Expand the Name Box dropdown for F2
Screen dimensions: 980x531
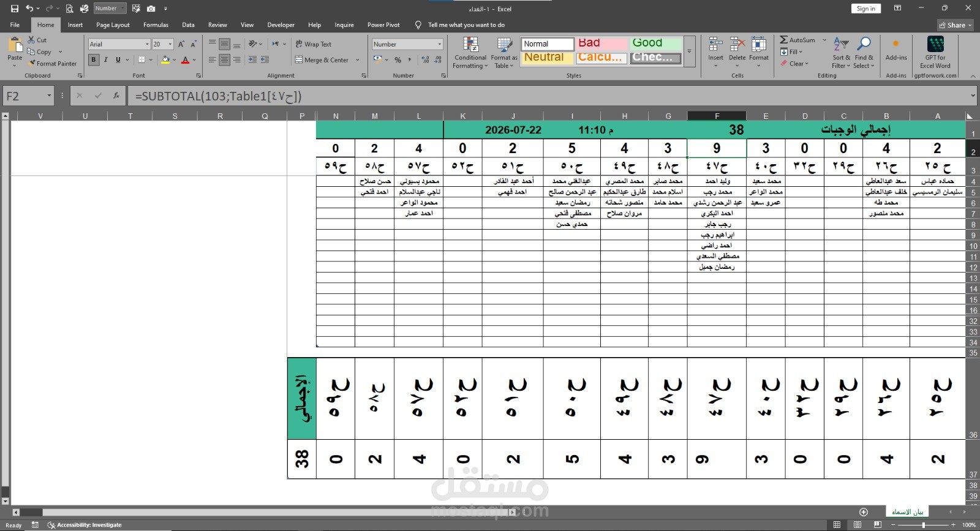[x=48, y=96]
